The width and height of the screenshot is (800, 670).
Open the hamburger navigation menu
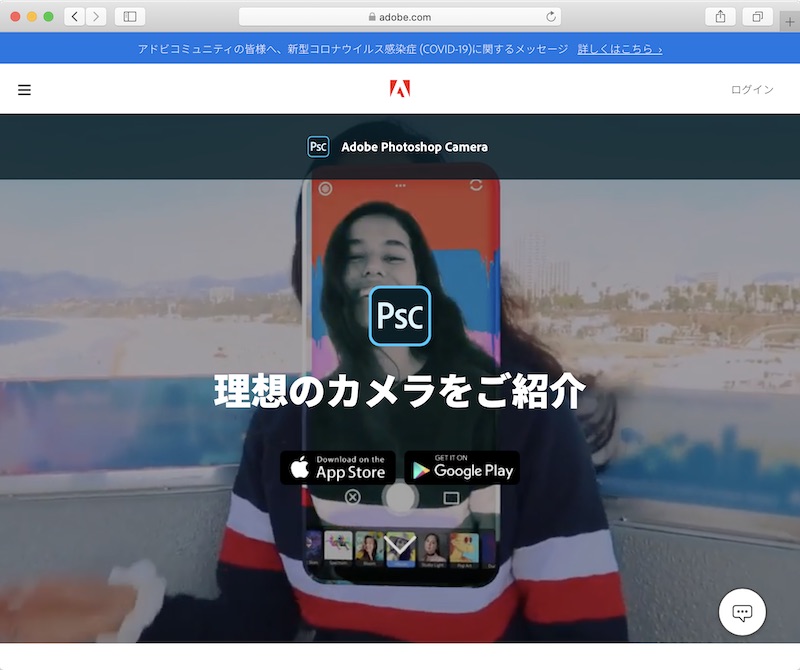coord(24,89)
